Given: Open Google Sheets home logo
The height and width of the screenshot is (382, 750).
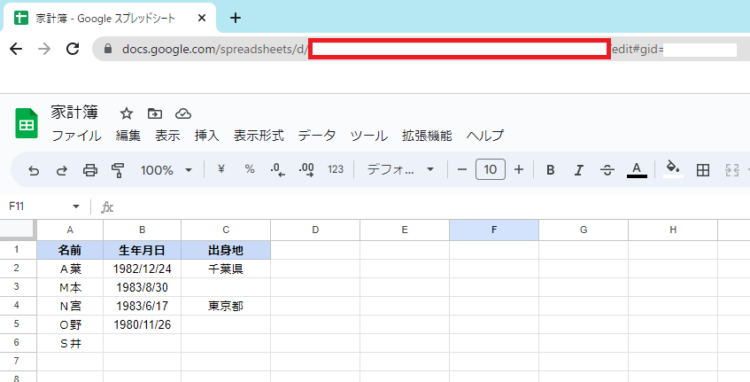Looking at the screenshot, I should coord(26,123).
